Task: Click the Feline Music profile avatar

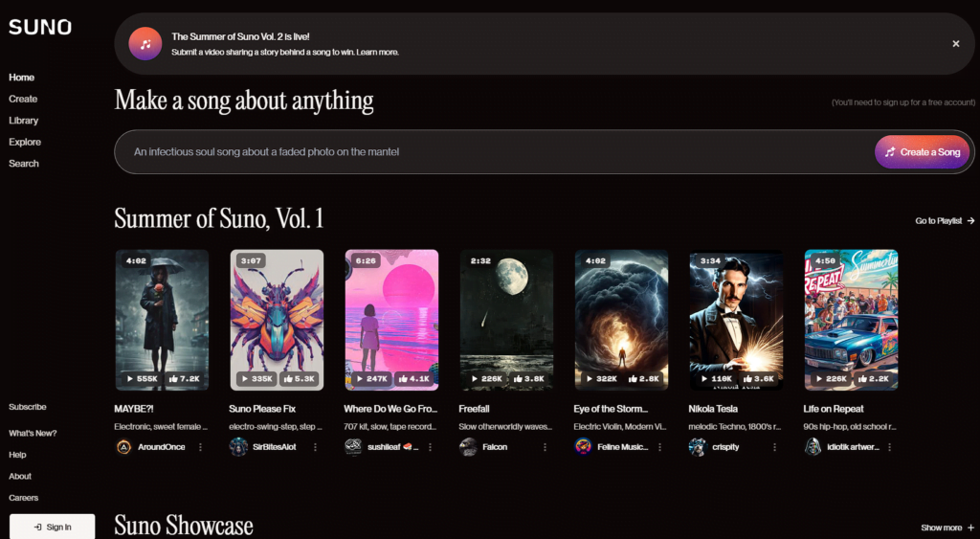Action: click(x=583, y=447)
